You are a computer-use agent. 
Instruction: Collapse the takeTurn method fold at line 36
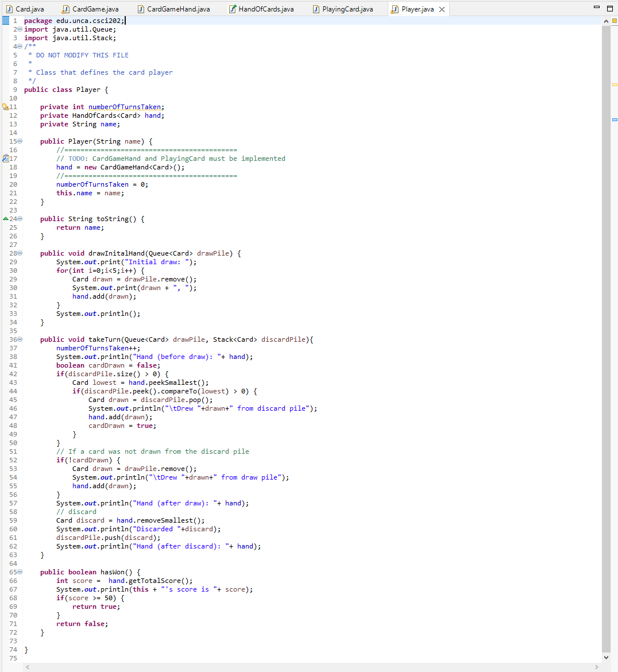[x=19, y=339]
